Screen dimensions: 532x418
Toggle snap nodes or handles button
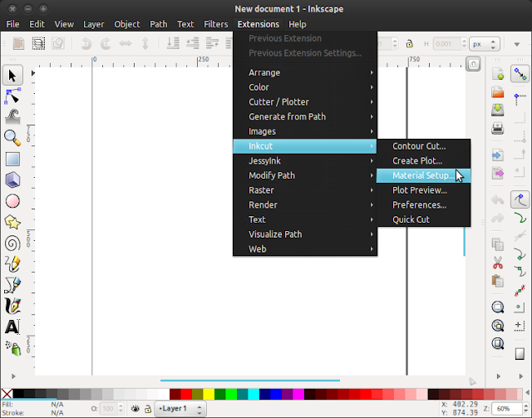520,199
